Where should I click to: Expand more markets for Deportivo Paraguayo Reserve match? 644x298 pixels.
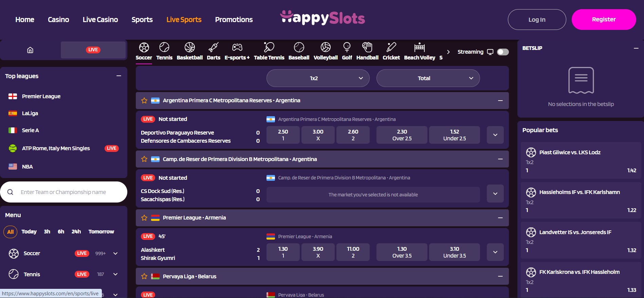pos(495,135)
